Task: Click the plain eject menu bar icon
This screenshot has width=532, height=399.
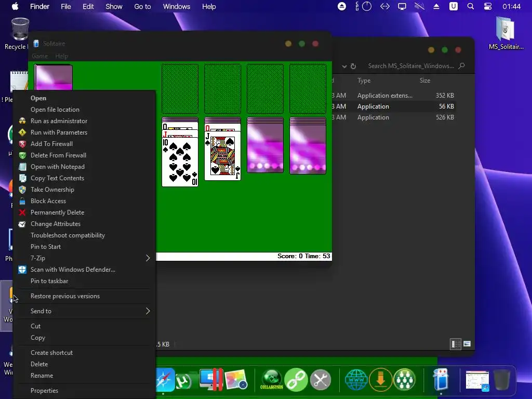Action: click(436, 6)
